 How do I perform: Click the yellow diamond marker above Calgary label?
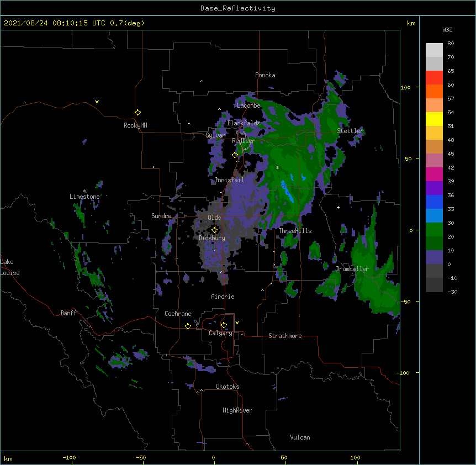pos(224,325)
